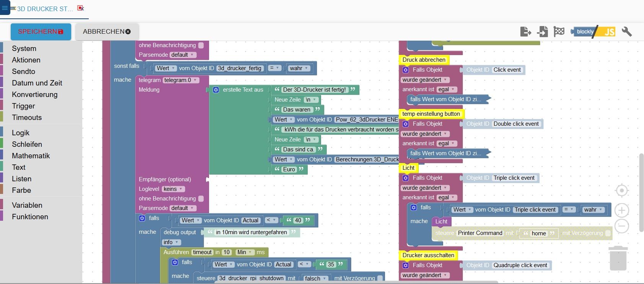
Task: Edit text field 'Der 3D-Drucker ist fertig!'
Action: click(314, 90)
